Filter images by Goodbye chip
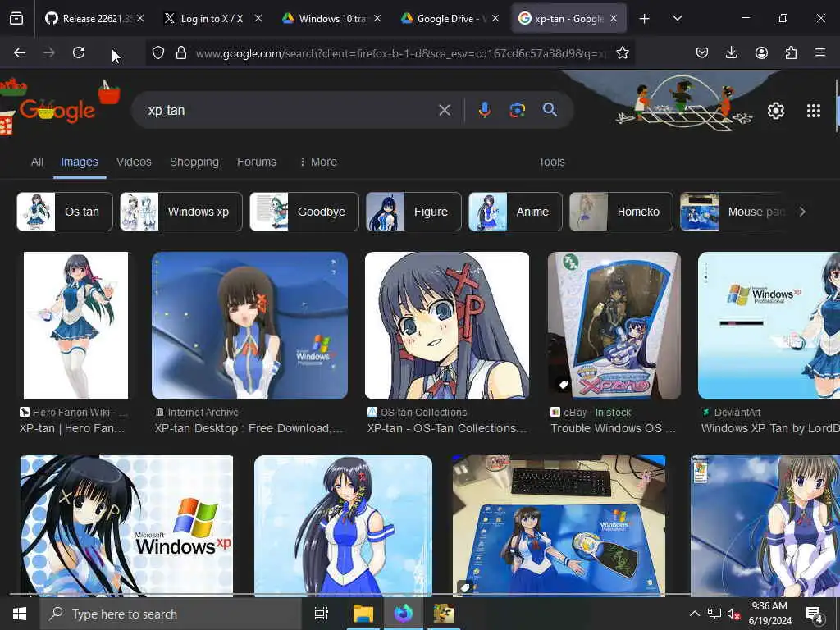This screenshot has height=630, width=840. coord(304,212)
